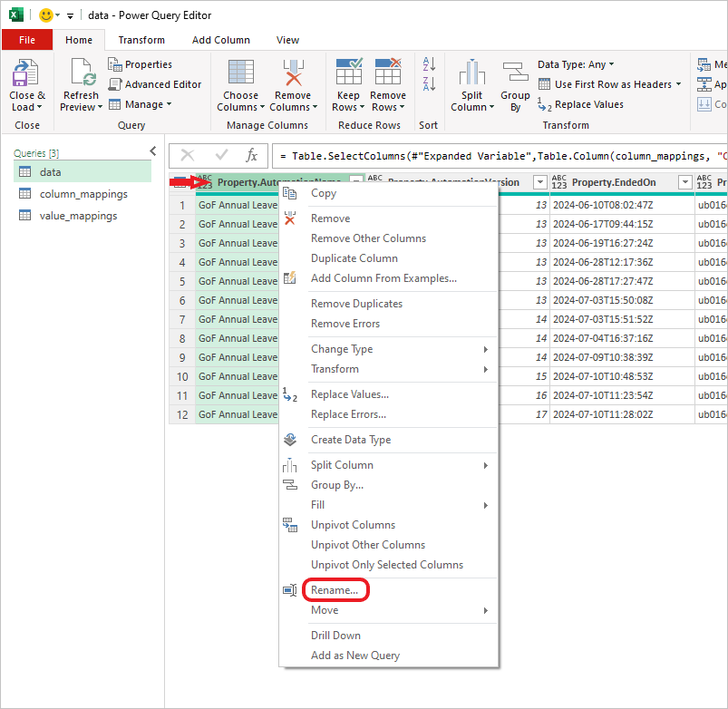
Task: Click into the formula bar
Action: tap(500, 156)
